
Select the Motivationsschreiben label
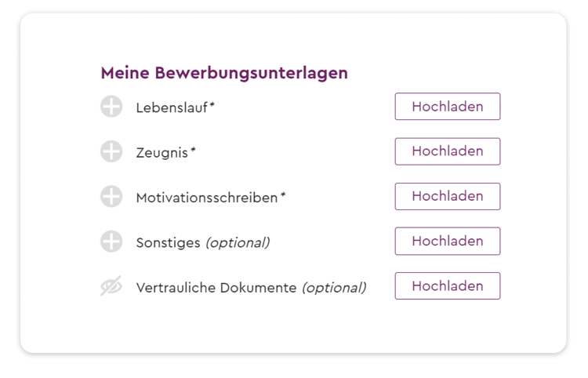[207, 198]
